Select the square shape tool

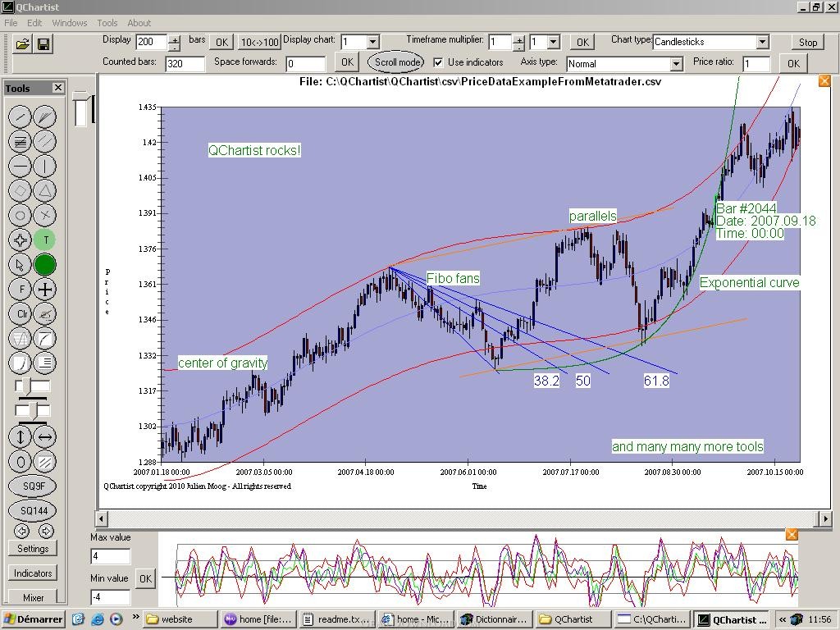tap(21, 190)
